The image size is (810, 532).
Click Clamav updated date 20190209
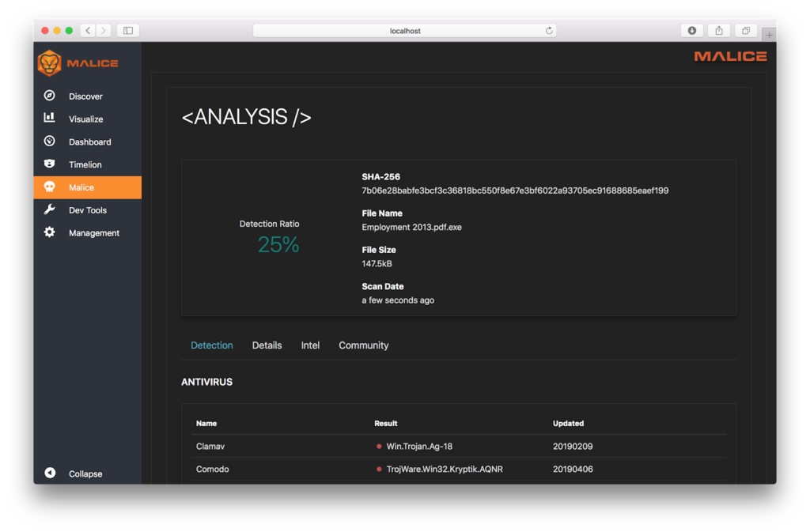(x=573, y=447)
